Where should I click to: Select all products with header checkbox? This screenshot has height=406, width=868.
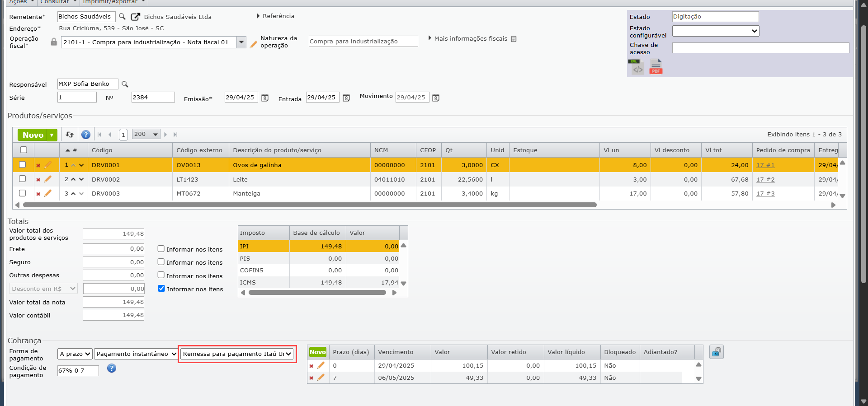(24, 150)
